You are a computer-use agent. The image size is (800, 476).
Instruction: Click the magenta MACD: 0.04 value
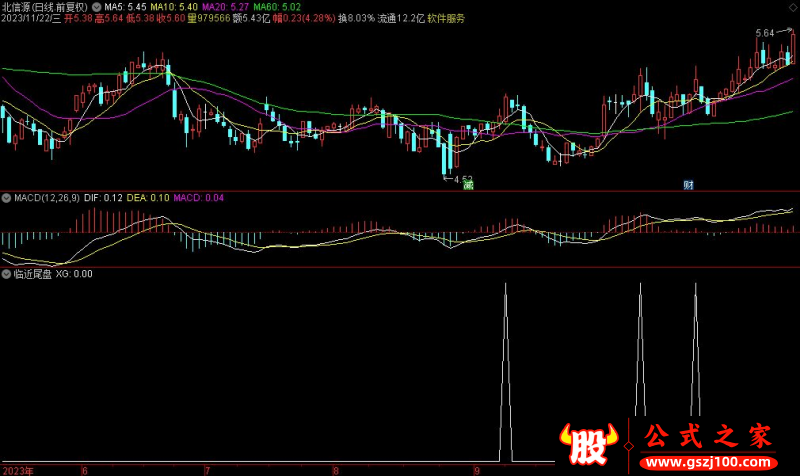[198, 198]
